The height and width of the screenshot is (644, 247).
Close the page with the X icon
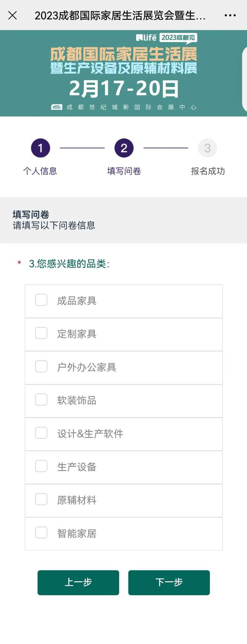12,15
